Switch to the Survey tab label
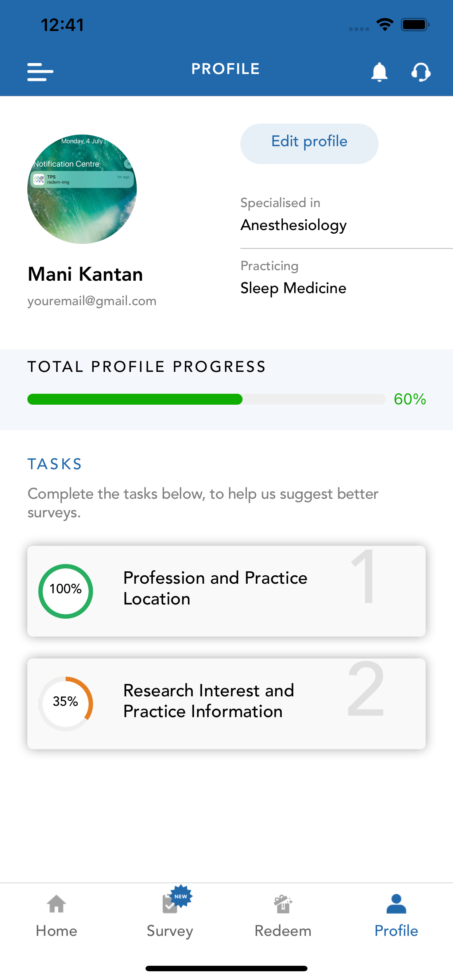Screen dimensions: 453x980 point(170,931)
